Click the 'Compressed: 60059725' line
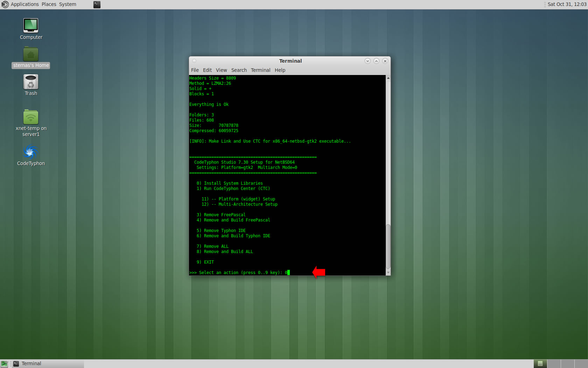This screenshot has width=588, height=368. [x=214, y=131]
